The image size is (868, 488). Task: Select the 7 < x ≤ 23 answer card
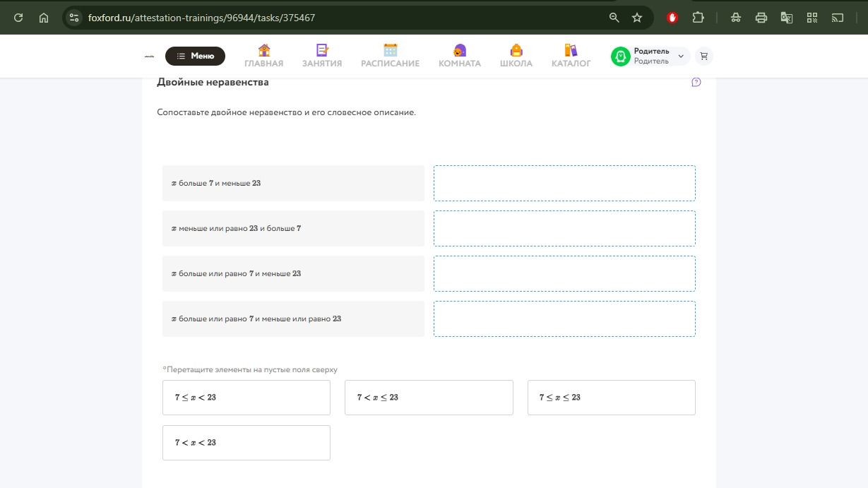(429, 398)
